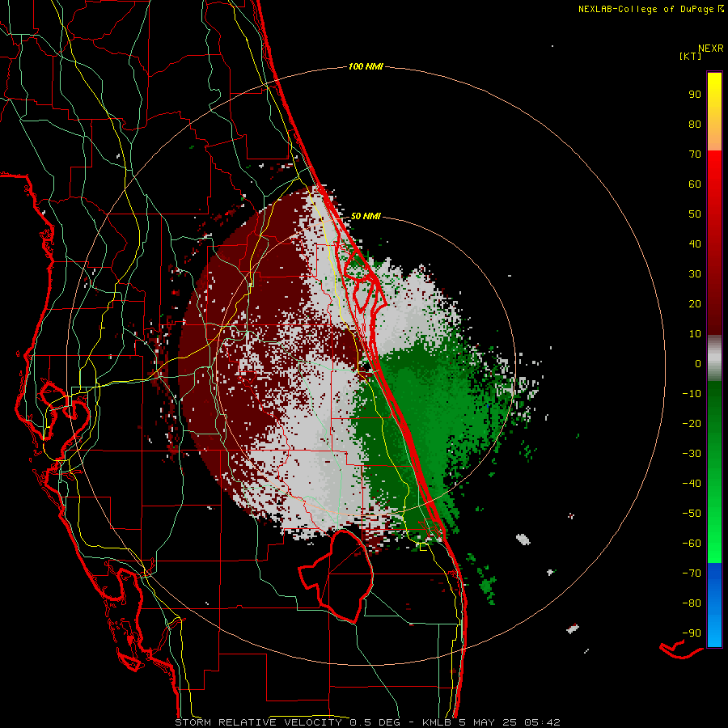The height and width of the screenshot is (728, 728).
Task: Click the gray zero-velocity segment of color bar
Action: tap(714, 358)
